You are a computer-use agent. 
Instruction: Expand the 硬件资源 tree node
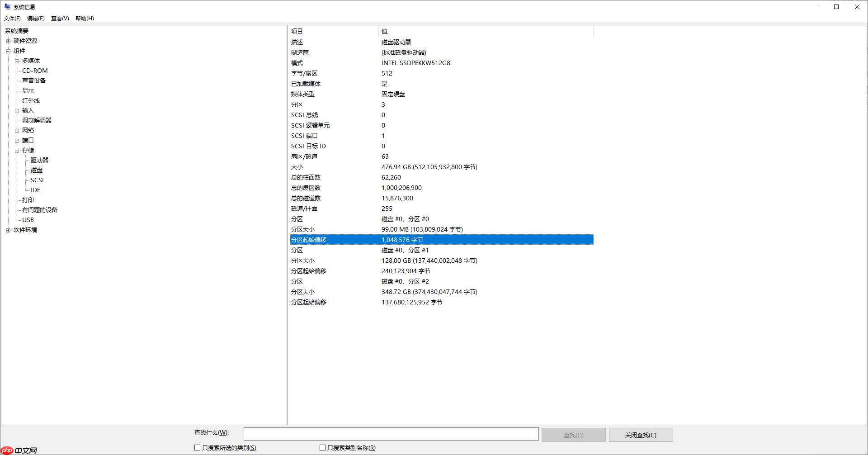[8, 41]
